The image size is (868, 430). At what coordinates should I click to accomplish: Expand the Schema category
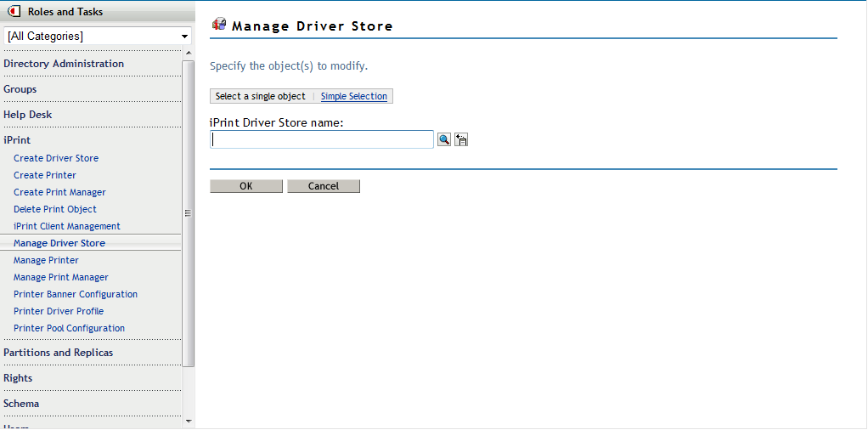[21, 404]
